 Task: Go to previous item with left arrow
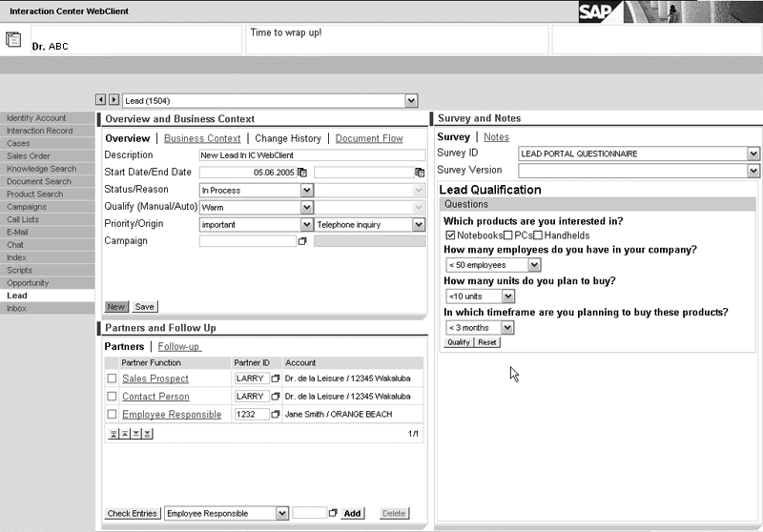click(x=101, y=100)
